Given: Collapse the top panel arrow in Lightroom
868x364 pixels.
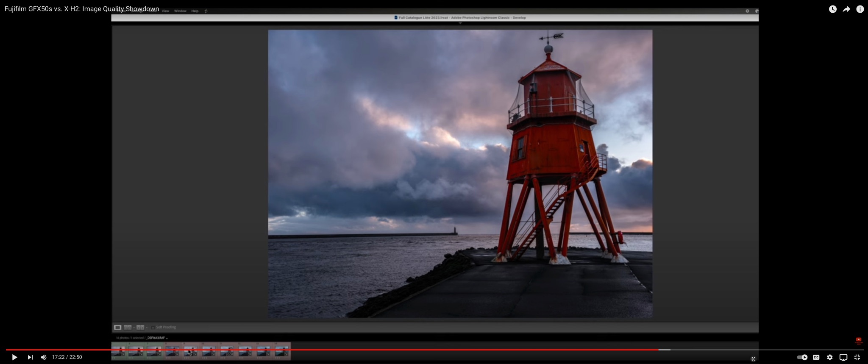Looking at the screenshot, I should pyautogui.click(x=460, y=23).
